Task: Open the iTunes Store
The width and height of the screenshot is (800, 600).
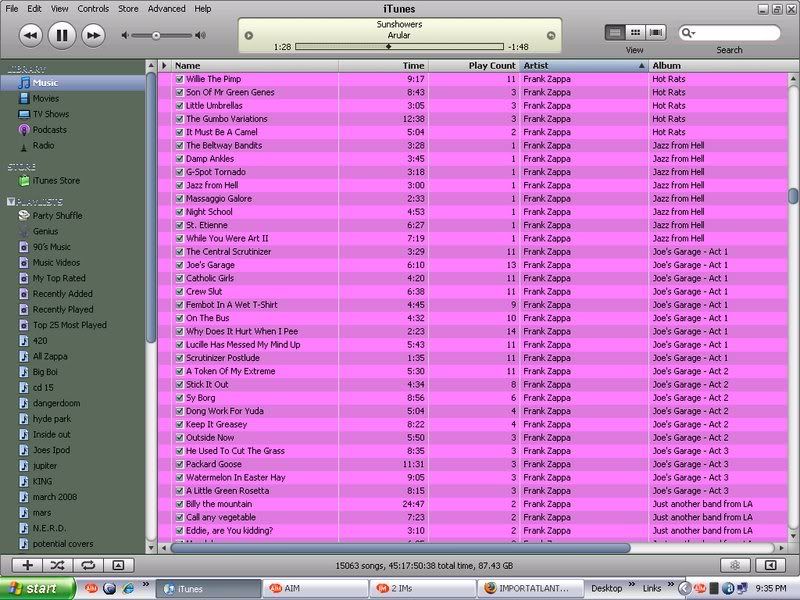Action: pos(56,181)
